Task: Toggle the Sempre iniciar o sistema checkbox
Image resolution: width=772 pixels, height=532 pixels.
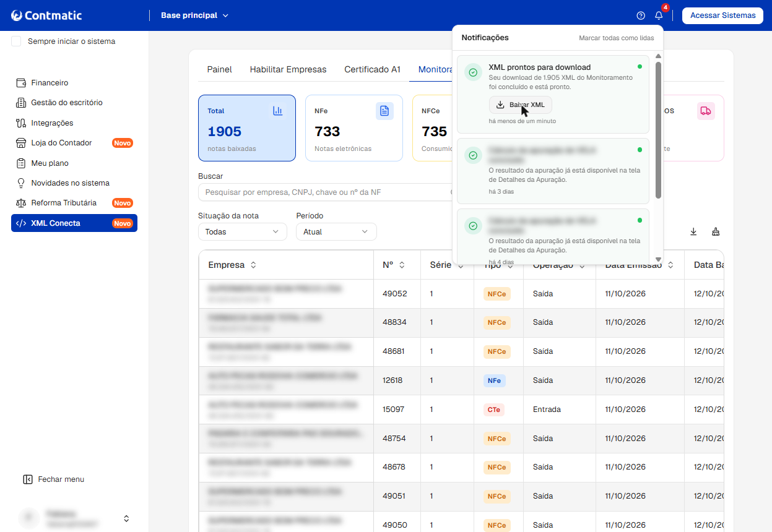Action: coord(16,41)
